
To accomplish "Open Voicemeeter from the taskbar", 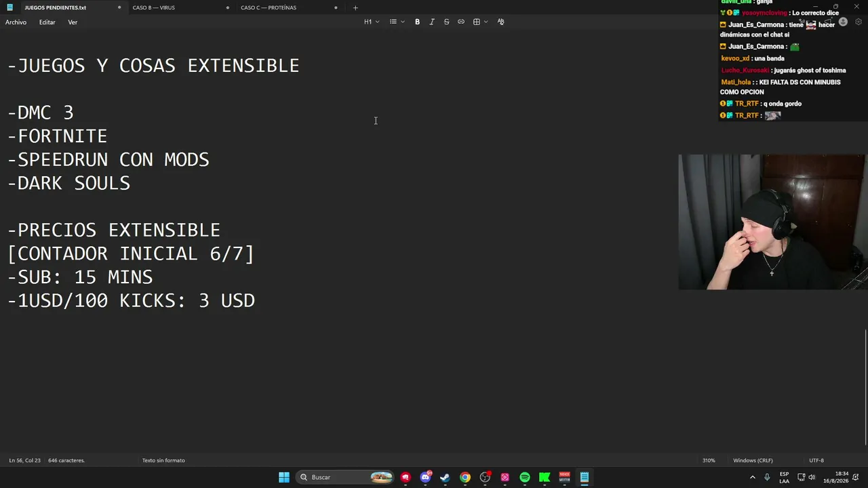I will coord(564,477).
